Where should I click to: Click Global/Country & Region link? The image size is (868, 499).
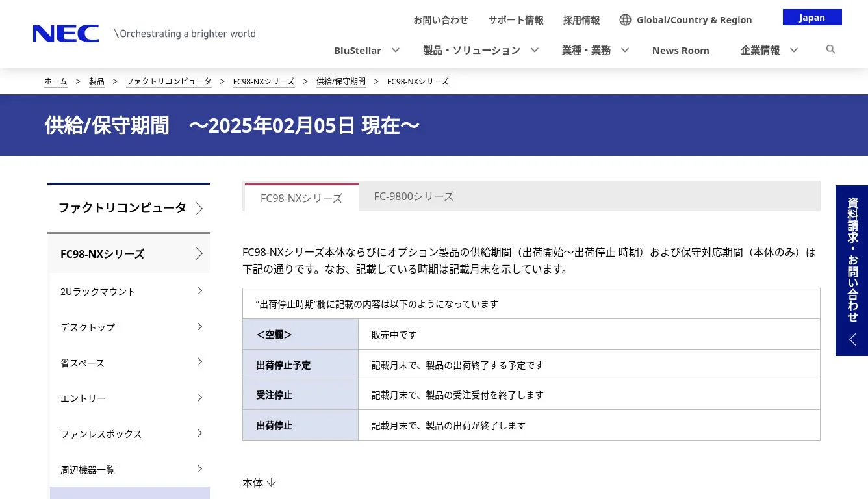(694, 20)
